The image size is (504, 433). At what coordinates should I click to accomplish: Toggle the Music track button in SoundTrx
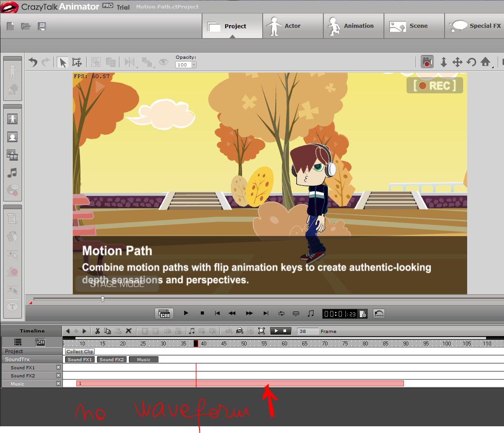pyautogui.click(x=143, y=359)
